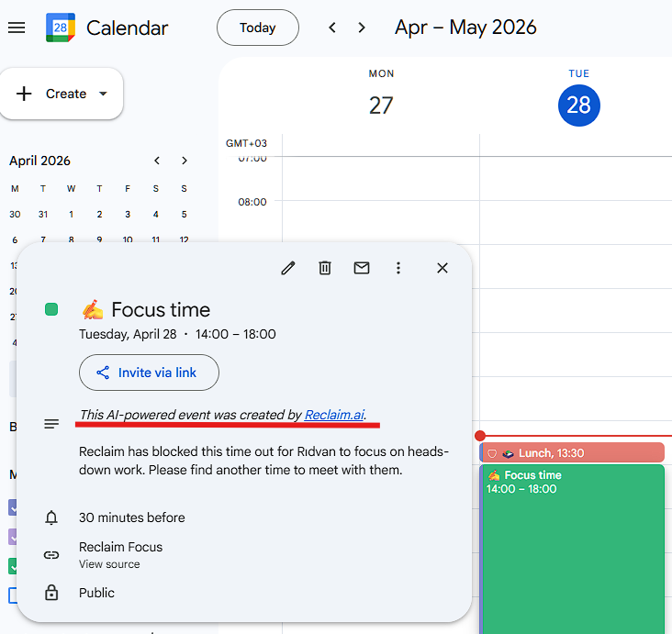The height and width of the screenshot is (634, 672).
Task: Email event details envelope icon
Action: 362,268
